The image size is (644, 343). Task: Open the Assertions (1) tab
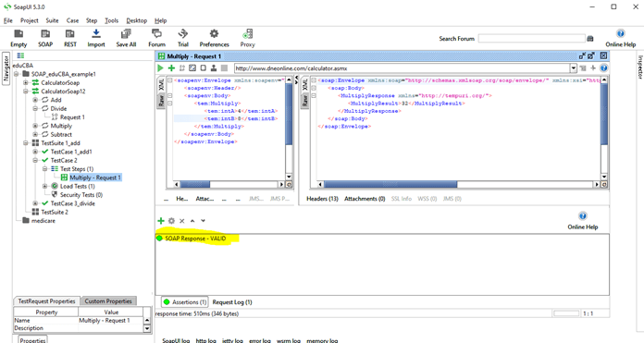click(x=185, y=302)
